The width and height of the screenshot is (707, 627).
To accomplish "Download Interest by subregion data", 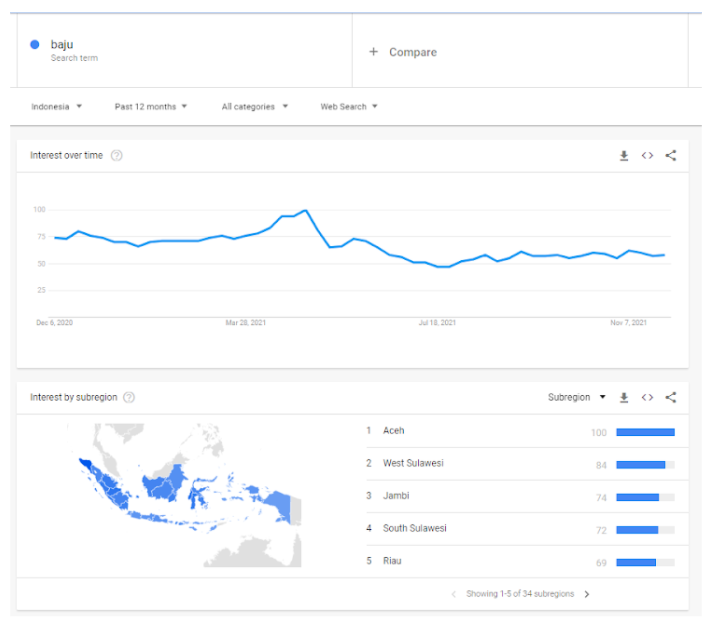I will tap(624, 397).
